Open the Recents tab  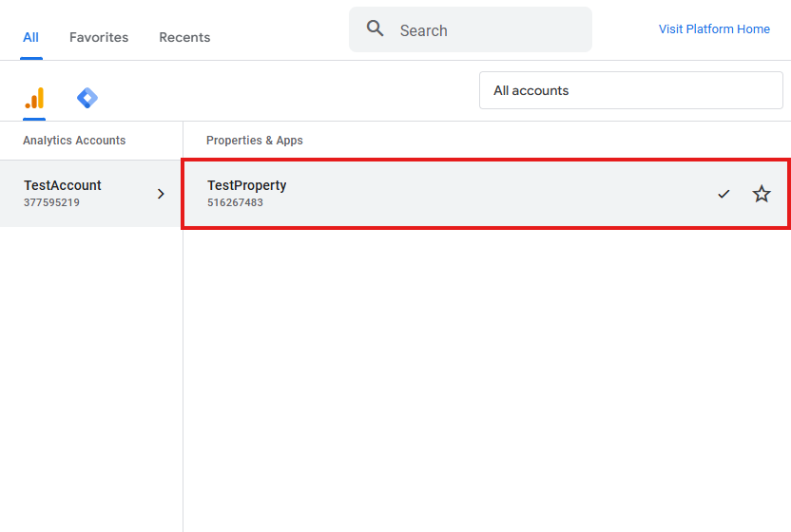pyautogui.click(x=184, y=37)
